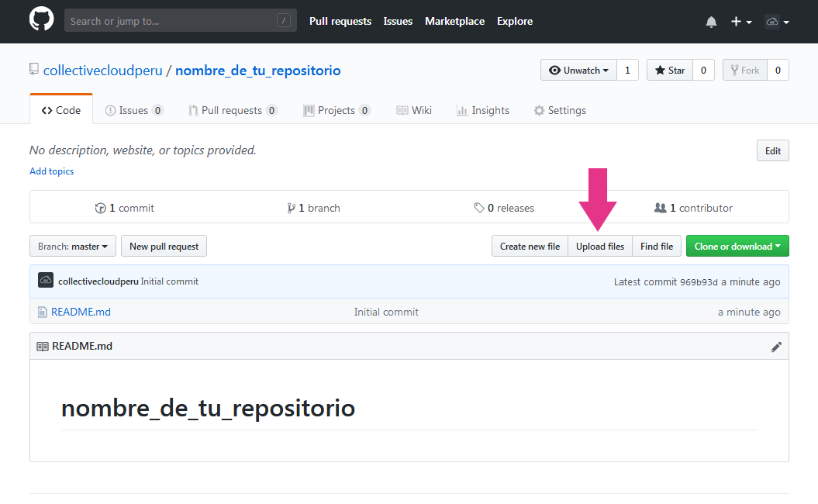Click the README.md file icon in file list
This screenshot has width=818, height=504.
click(x=42, y=312)
